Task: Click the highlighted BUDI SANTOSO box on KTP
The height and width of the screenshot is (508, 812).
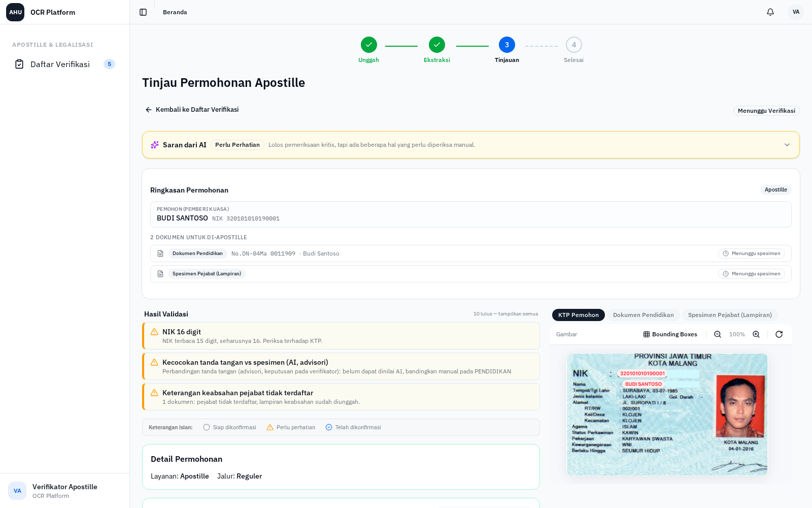Action: tap(643, 384)
